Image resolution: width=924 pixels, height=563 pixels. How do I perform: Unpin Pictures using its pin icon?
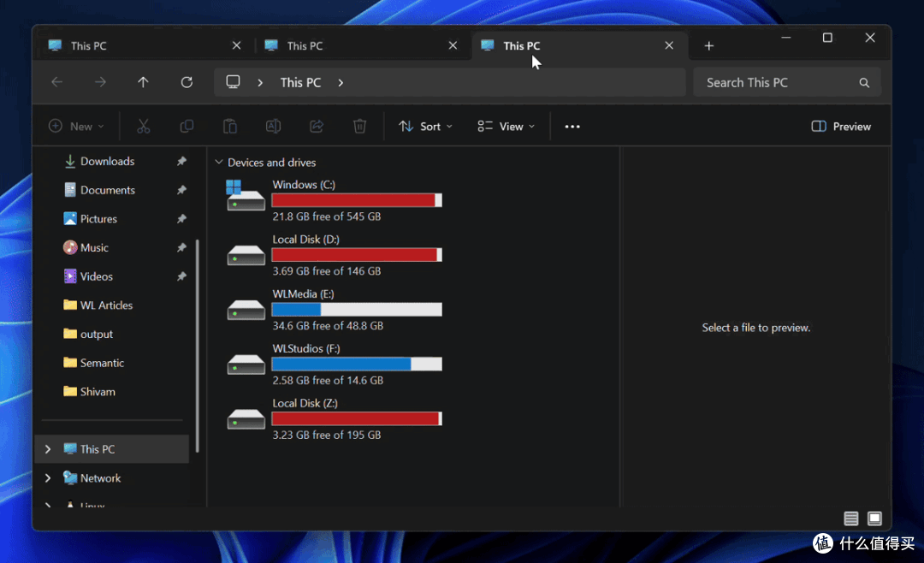pyautogui.click(x=181, y=219)
